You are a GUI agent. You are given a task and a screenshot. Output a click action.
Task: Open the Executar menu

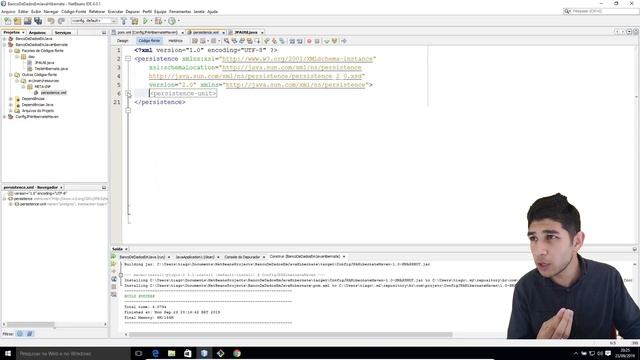coord(115,11)
